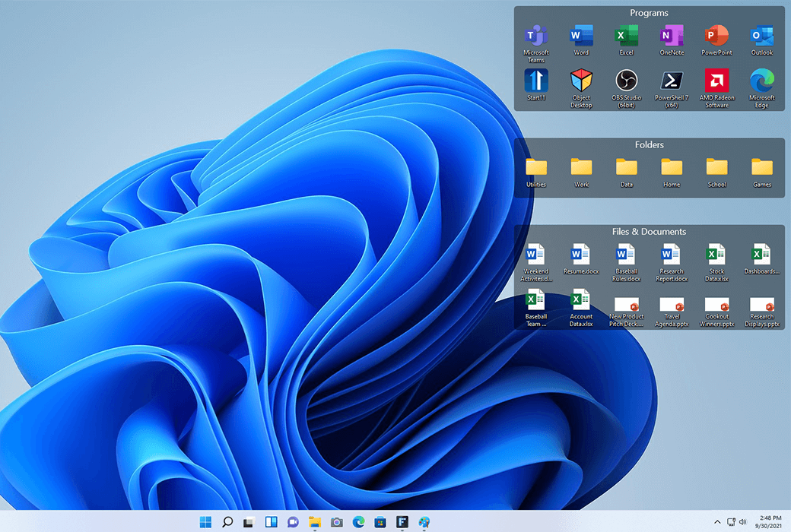
Task: Click the Files & Documents fence title
Action: [x=649, y=232]
